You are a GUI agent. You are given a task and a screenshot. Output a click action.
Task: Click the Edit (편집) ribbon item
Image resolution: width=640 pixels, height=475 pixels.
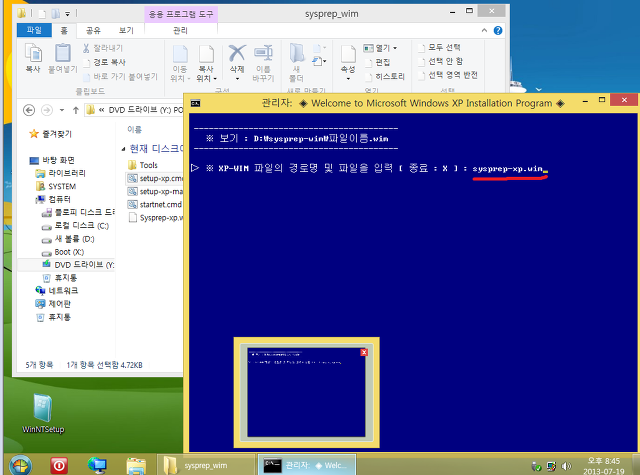(378, 62)
